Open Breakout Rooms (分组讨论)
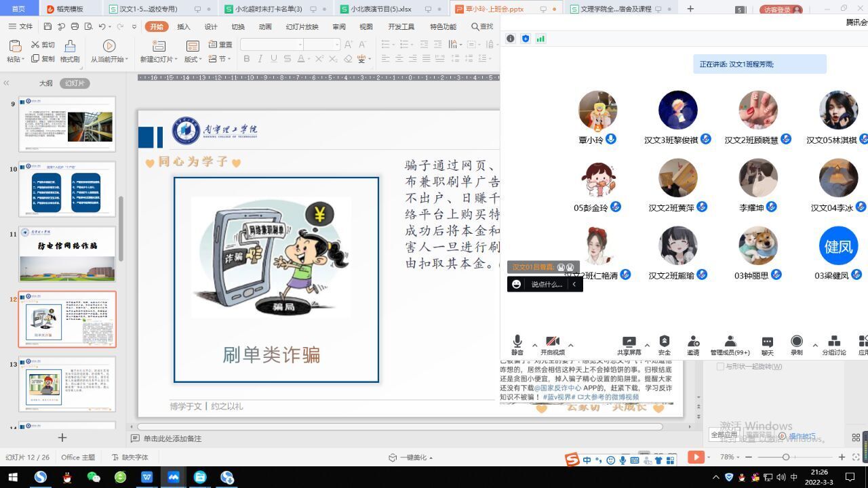868x488 pixels. (x=833, y=344)
